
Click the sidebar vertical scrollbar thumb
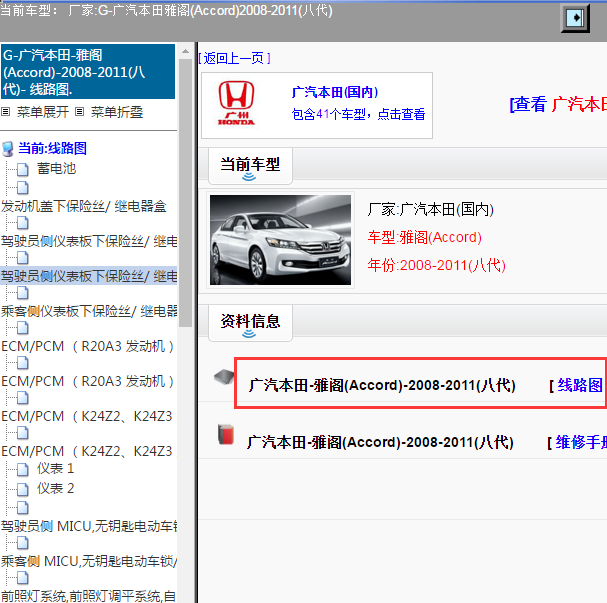[x=185, y=193]
